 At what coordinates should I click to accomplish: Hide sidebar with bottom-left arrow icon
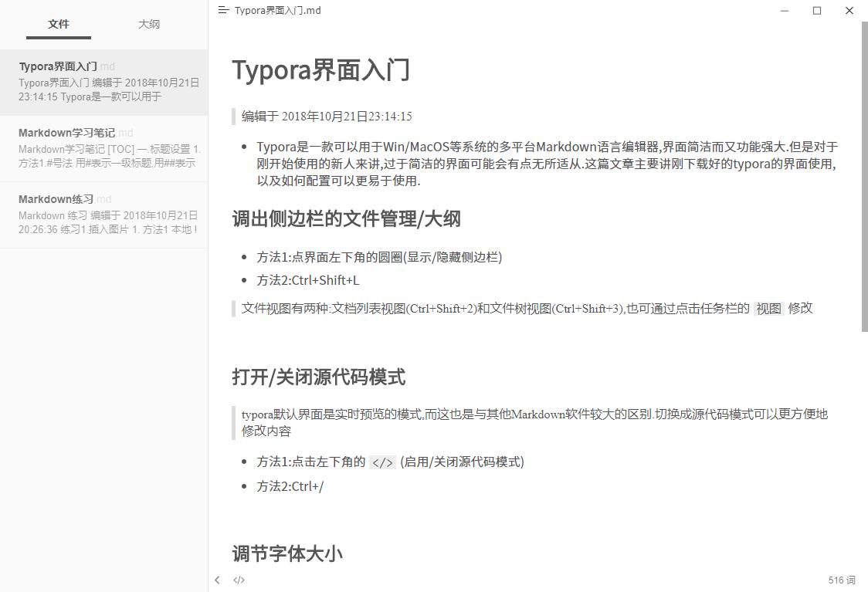217,580
